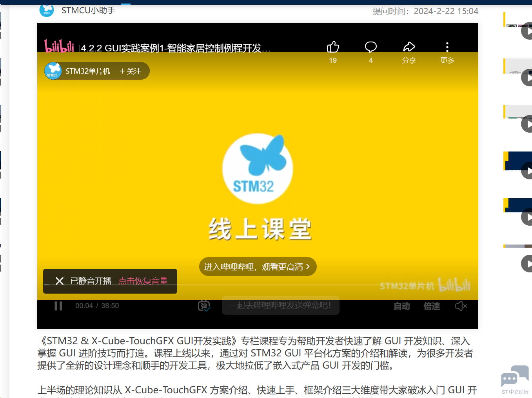Viewport: 532px width, 398px height.
Task: Pause the video playback
Action: pos(58,306)
